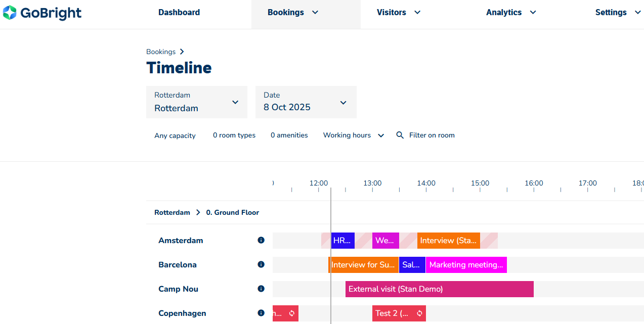Image resolution: width=644 pixels, height=324 pixels.
Task: Select External visit (Stan Demo) booking
Action: click(439, 289)
